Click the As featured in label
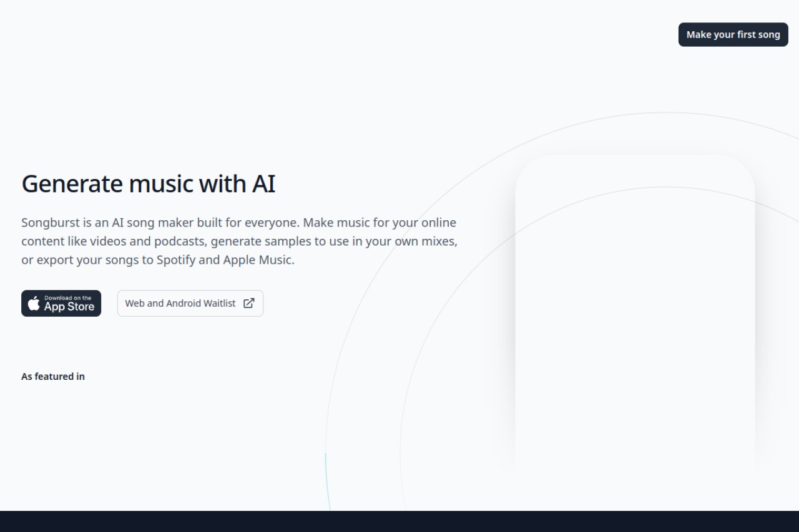The height and width of the screenshot is (532, 799). click(53, 376)
